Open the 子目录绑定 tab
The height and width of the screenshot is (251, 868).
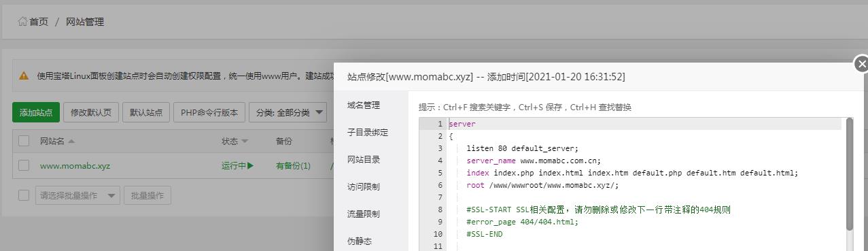click(368, 133)
